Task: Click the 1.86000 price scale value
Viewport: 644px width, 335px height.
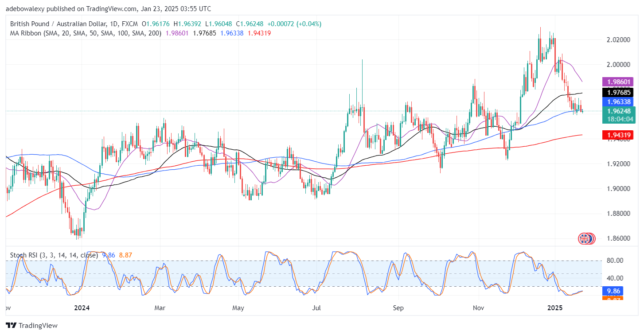Action: tap(618, 238)
